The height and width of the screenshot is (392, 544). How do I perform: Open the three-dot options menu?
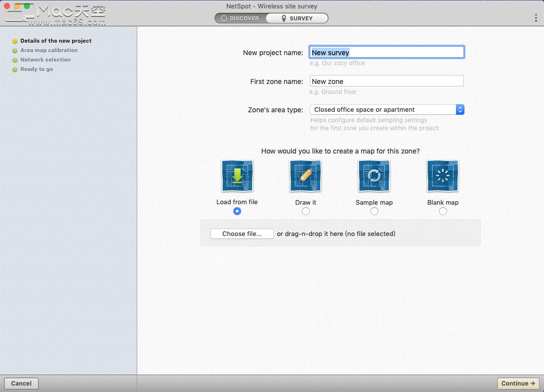(536, 17)
